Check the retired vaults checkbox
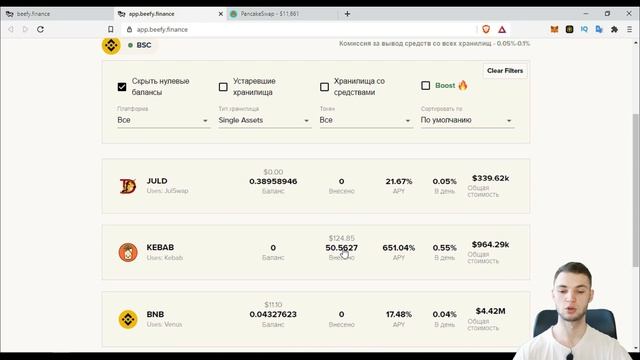 coord(223,87)
